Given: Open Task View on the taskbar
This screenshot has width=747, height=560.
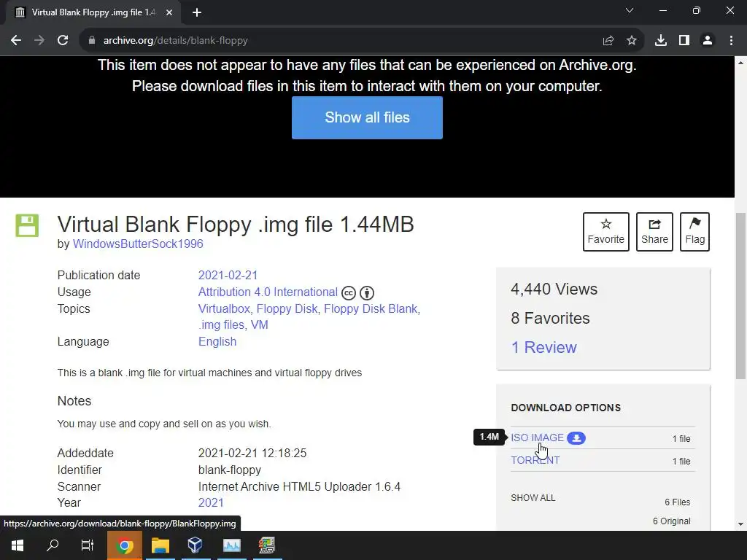Looking at the screenshot, I should click(x=88, y=545).
